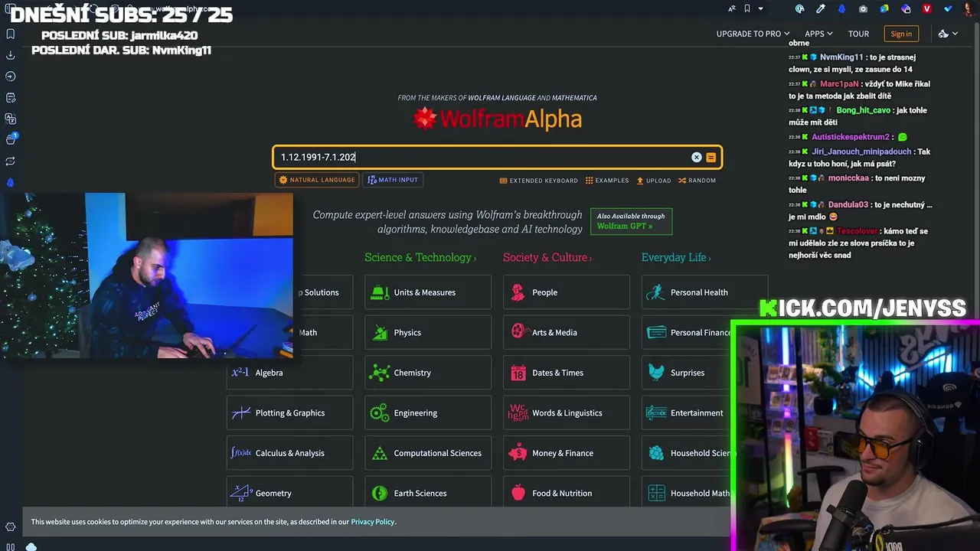The height and width of the screenshot is (551, 980).
Task: Open the Science & Technology category heading
Action: (x=420, y=257)
